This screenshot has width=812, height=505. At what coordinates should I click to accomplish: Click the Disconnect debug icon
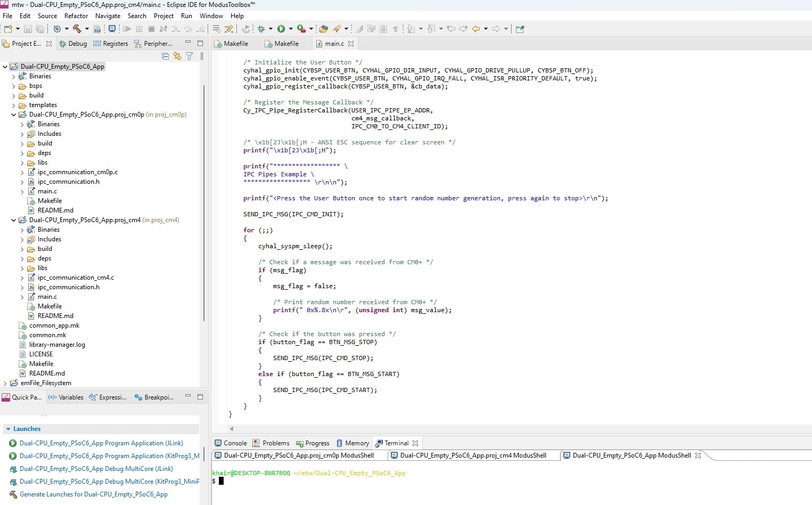tap(163, 29)
